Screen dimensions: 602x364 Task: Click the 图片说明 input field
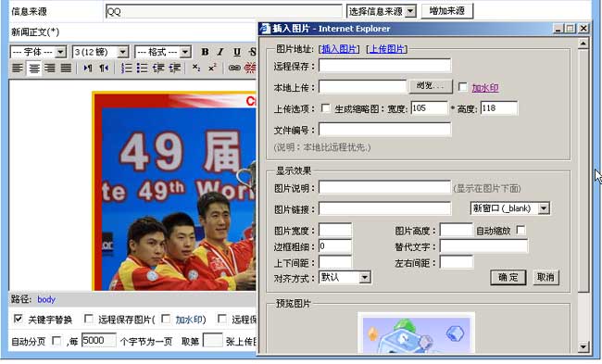(x=384, y=188)
